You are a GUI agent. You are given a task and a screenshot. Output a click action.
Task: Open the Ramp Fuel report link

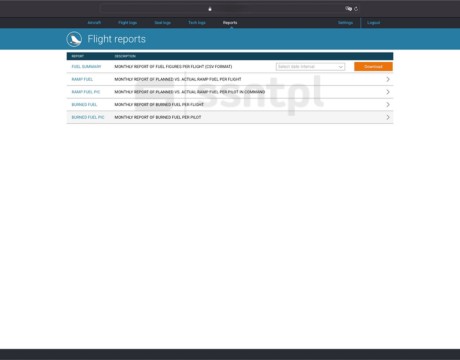tap(82, 79)
